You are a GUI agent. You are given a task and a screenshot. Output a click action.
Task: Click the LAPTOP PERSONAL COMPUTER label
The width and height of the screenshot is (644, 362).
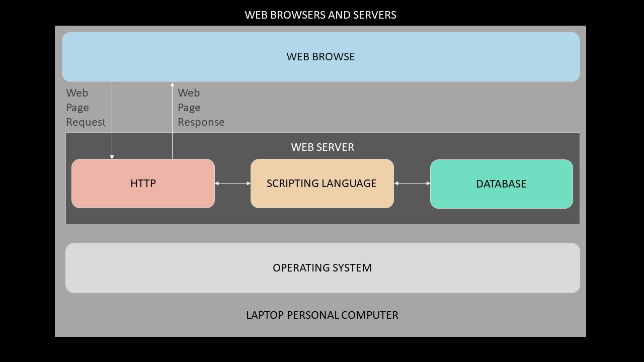[322, 315]
